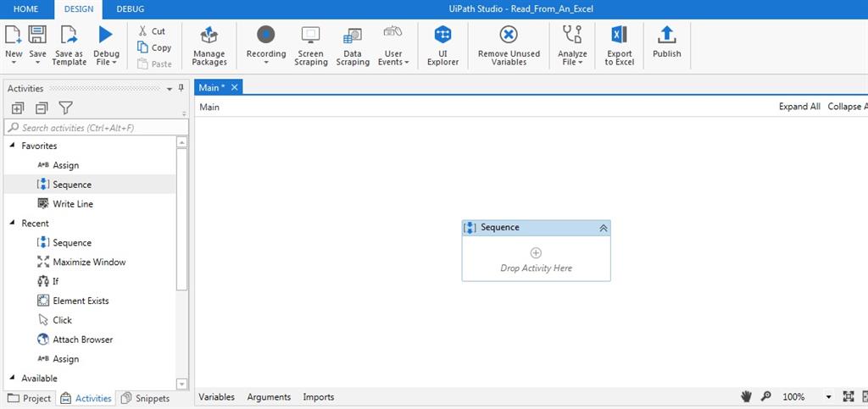Click the Search activities field
The image size is (868, 409).
97,128
